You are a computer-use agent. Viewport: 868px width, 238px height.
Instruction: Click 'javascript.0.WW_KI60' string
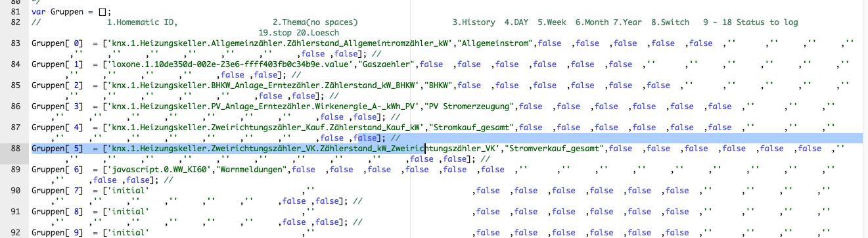[x=155, y=170]
